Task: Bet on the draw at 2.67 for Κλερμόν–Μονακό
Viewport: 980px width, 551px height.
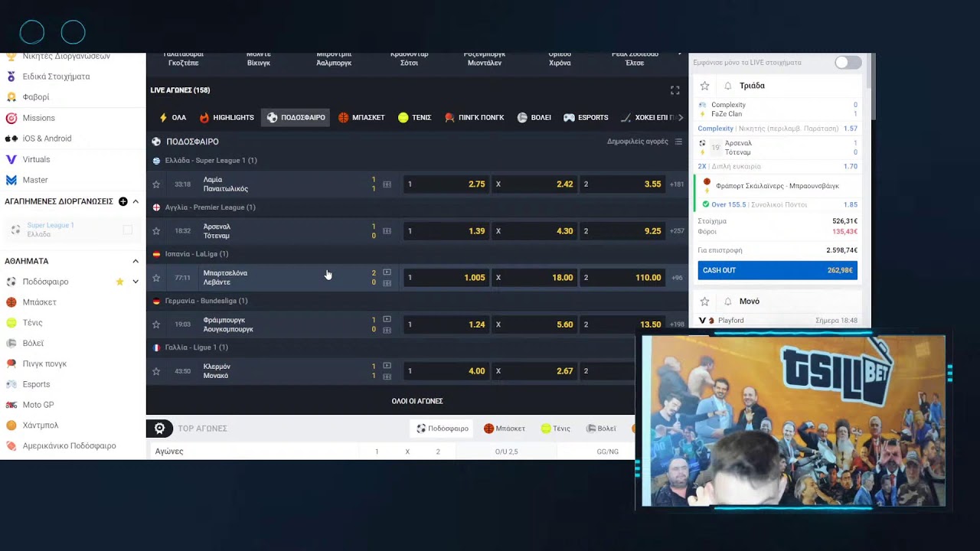Action: tap(534, 371)
